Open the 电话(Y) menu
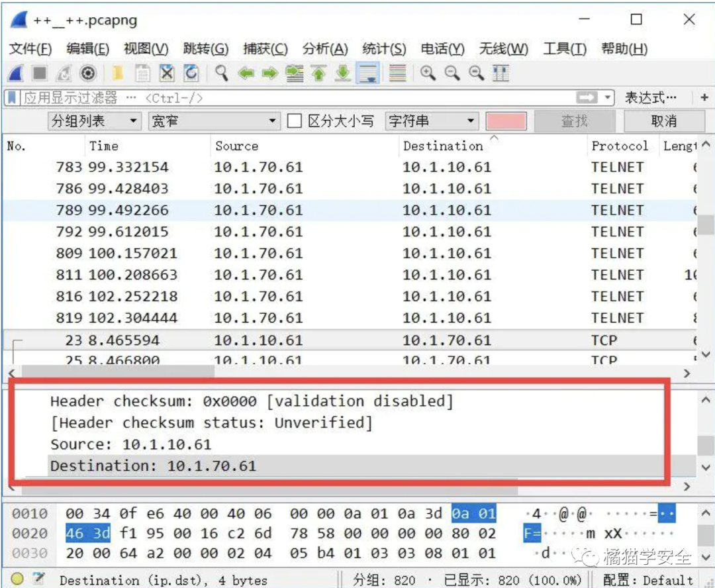 [442, 49]
